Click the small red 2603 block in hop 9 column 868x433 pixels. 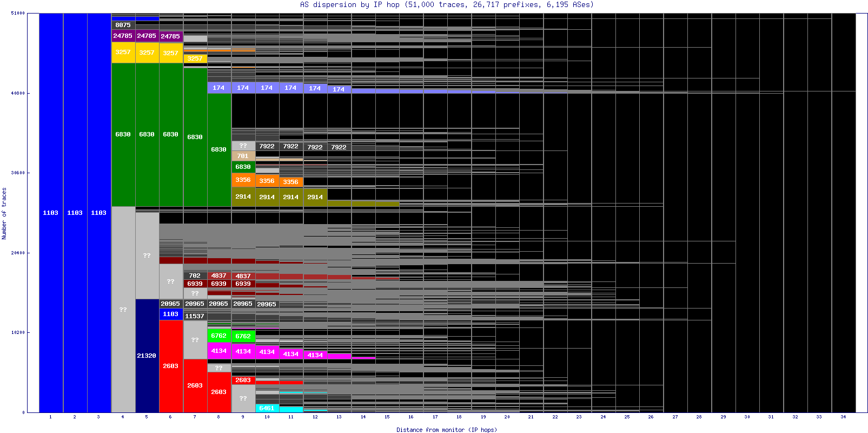[x=243, y=380]
